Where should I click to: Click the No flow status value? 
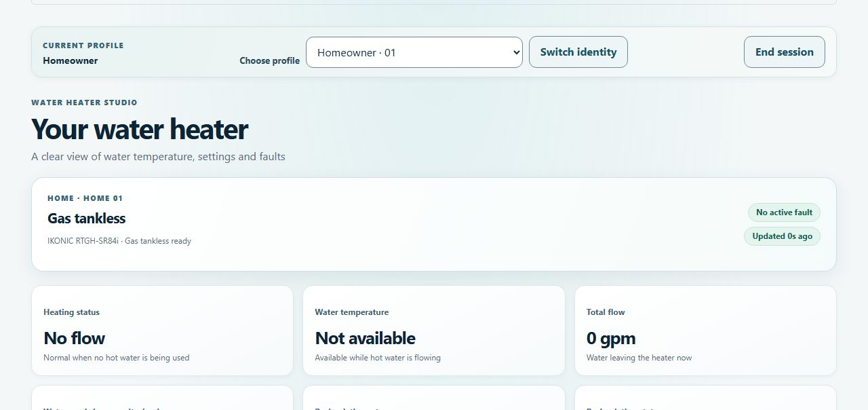pyautogui.click(x=75, y=338)
